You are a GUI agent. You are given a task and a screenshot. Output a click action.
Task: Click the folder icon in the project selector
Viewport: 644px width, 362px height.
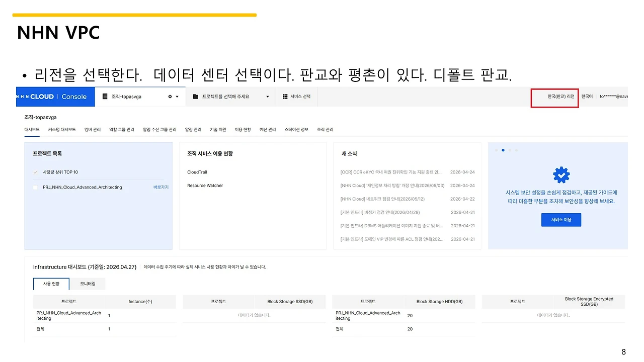196,97
